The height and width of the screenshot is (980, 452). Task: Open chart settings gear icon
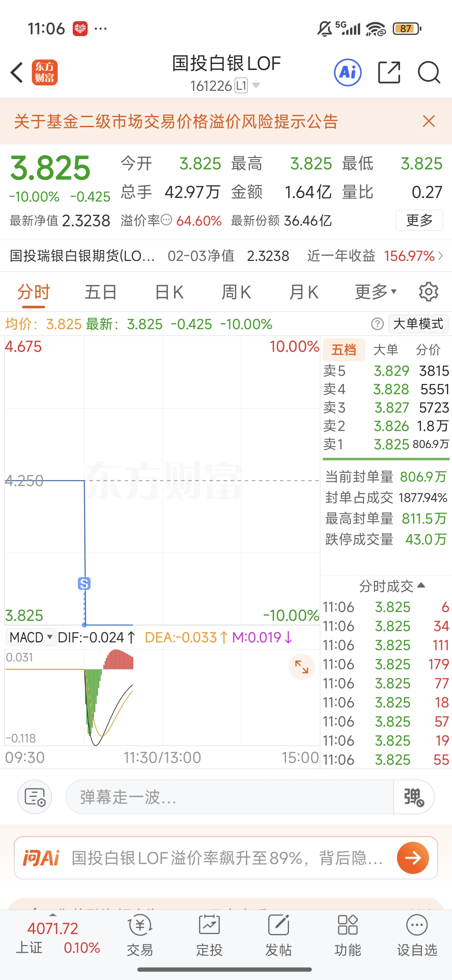pyautogui.click(x=428, y=292)
